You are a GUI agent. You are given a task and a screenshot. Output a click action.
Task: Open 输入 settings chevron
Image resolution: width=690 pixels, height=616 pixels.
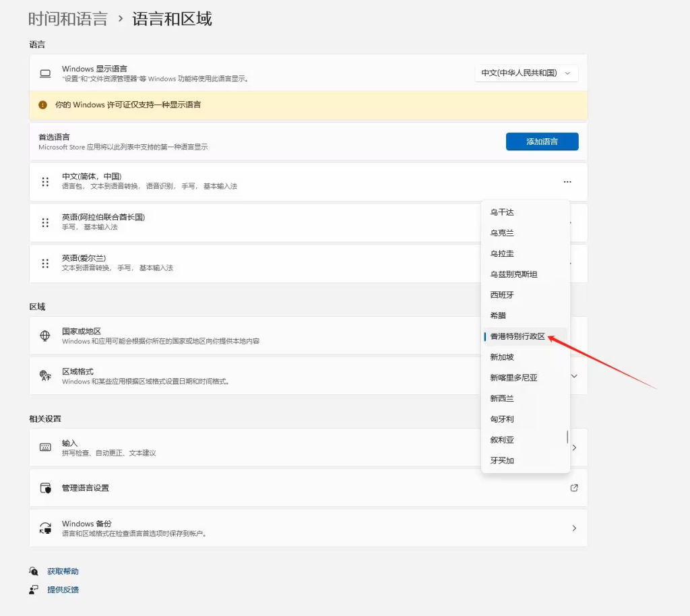click(574, 448)
